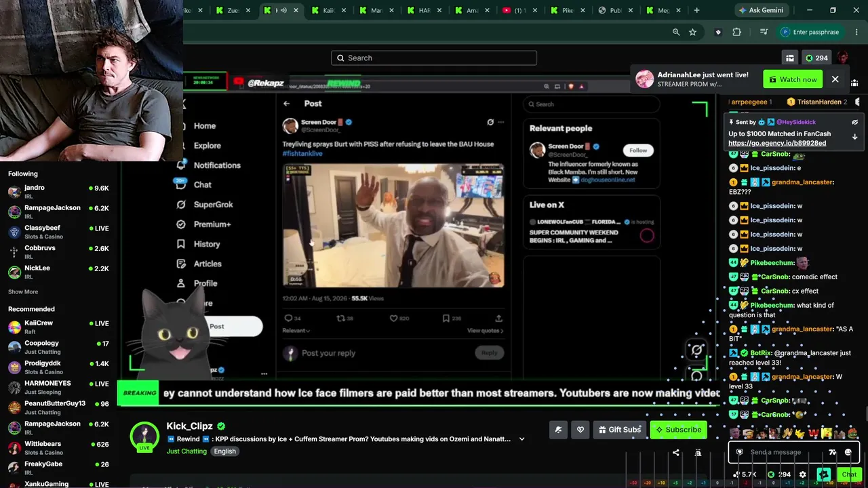Open the Just Chatting category link
868x488 pixels.
coord(186,451)
